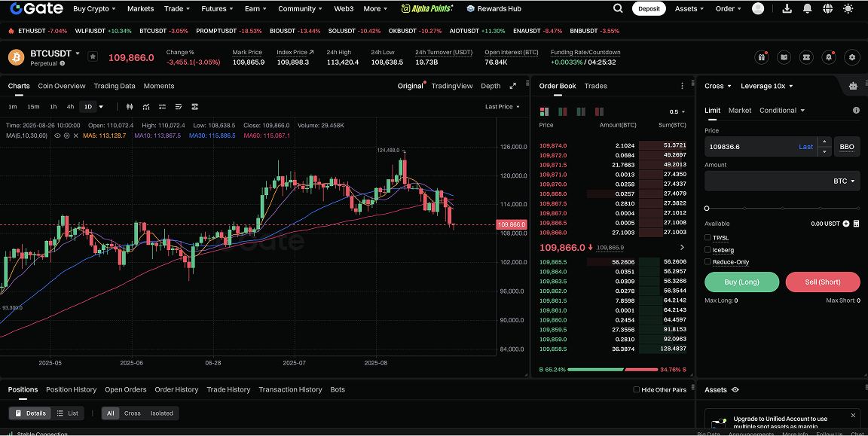
Task: Click the Deposit button
Action: click(649, 8)
